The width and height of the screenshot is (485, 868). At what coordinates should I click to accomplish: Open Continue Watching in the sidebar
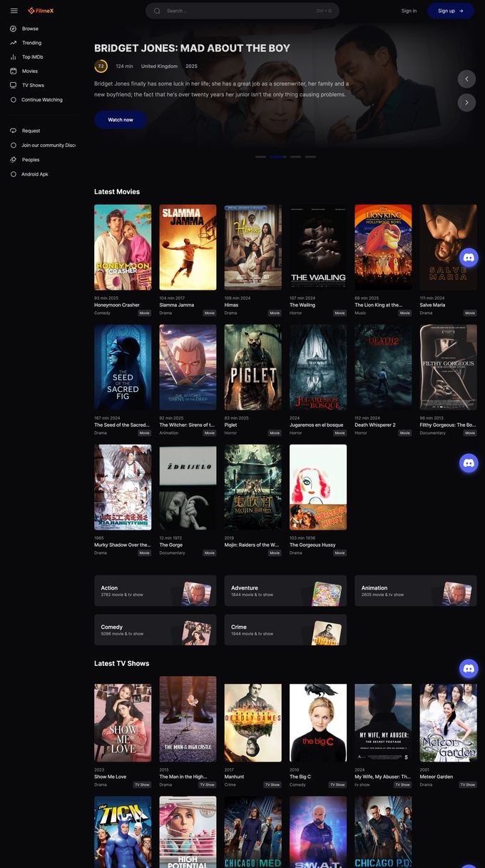coord(42,100)
